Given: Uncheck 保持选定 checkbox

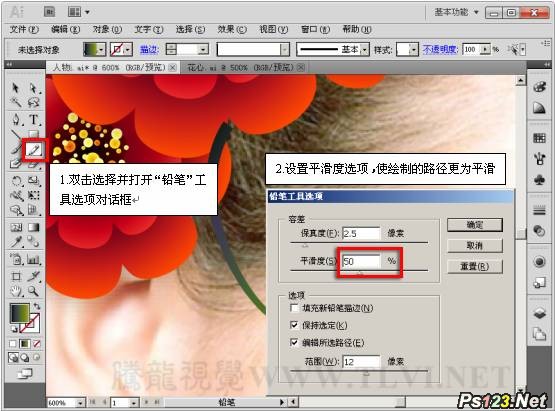Looking at the screenshot, I should (294, 325).
